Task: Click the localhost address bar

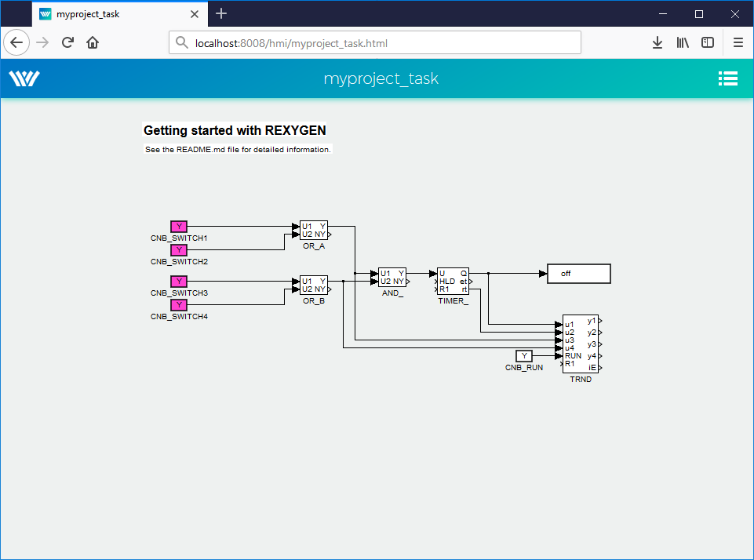Action: point(375,43)
